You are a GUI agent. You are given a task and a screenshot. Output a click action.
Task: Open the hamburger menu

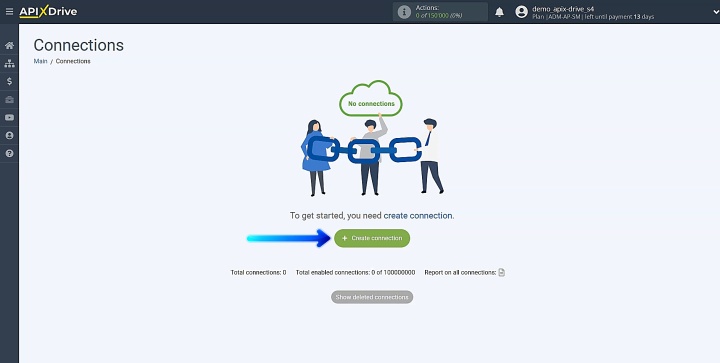coord(9,12)
